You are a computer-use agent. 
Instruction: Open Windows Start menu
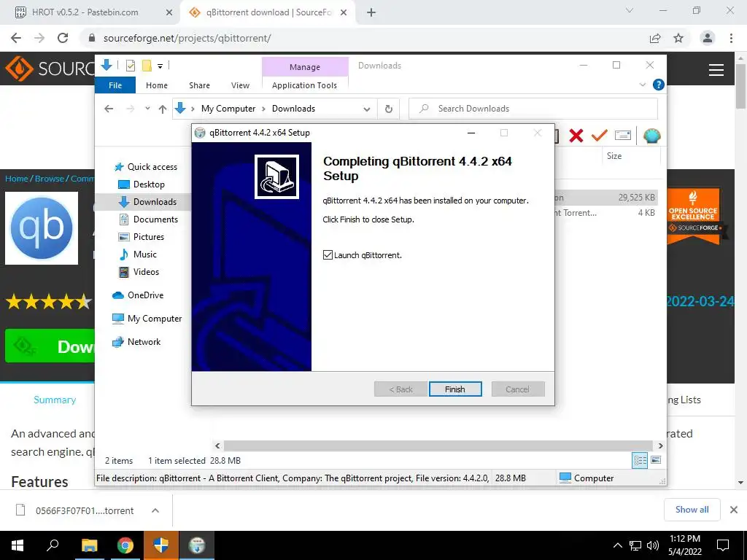tap(18, 545)
